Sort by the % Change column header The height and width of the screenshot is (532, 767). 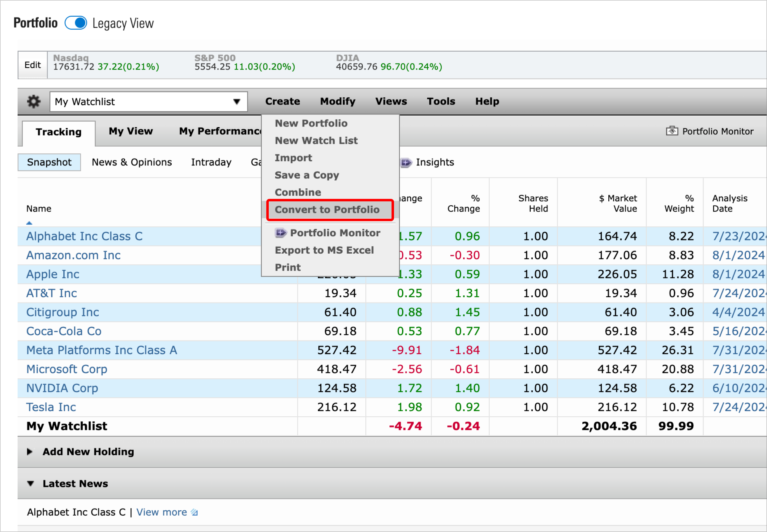(464, 203)
